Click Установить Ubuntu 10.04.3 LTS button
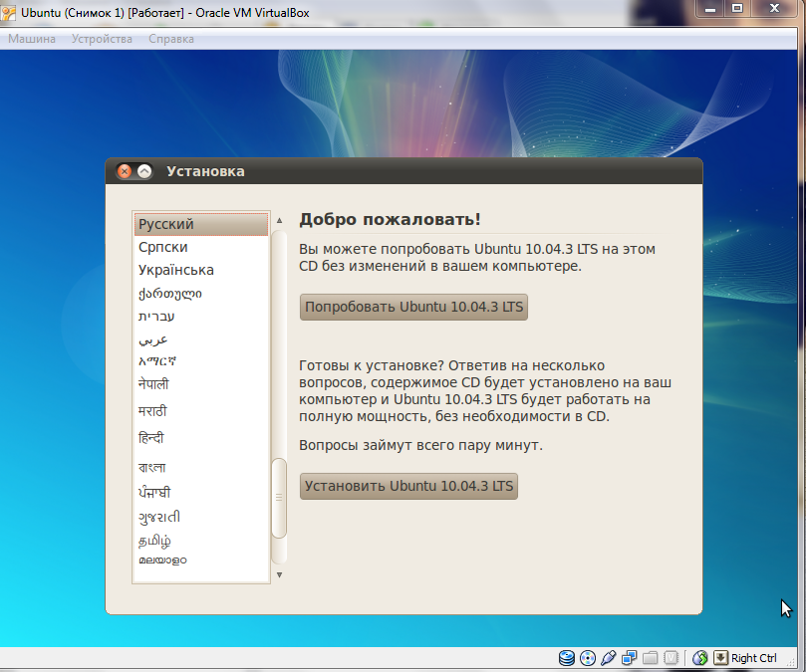 [408, 486]
